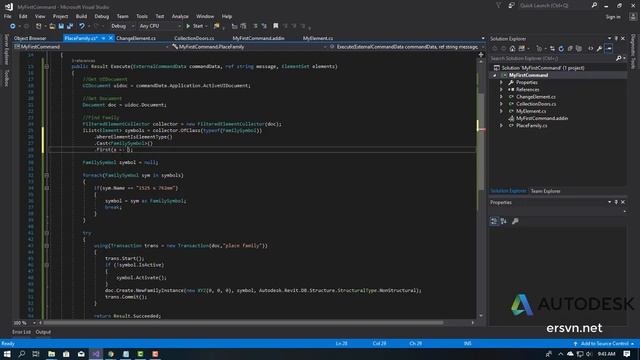
Task: Click the Save All toolbar icon
Action: click(70, 26)
